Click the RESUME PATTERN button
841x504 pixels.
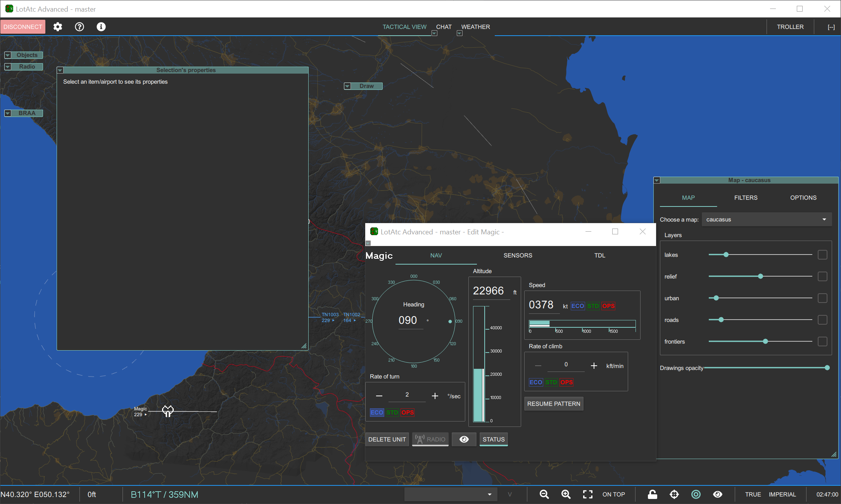[x=554, y=404]
